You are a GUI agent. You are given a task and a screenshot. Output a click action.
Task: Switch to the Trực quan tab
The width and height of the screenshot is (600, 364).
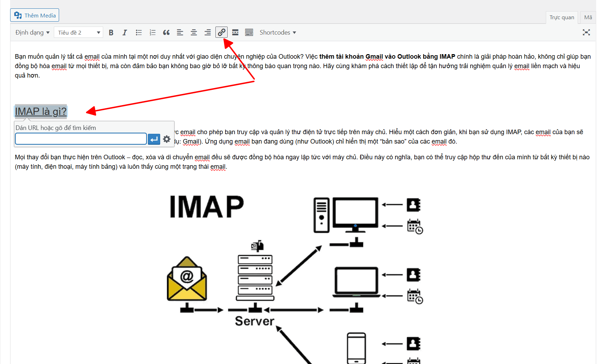click(562, 17)
